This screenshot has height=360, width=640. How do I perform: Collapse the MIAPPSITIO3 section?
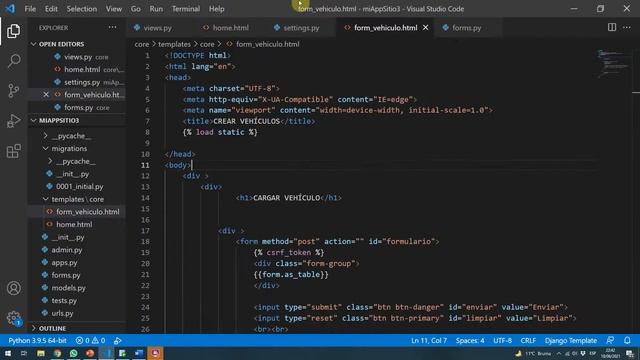[x=59, y=120]
